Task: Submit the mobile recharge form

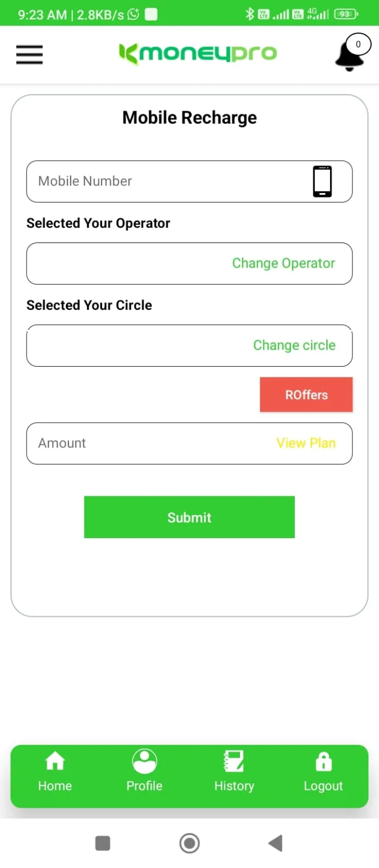Action: click(189, 517)
